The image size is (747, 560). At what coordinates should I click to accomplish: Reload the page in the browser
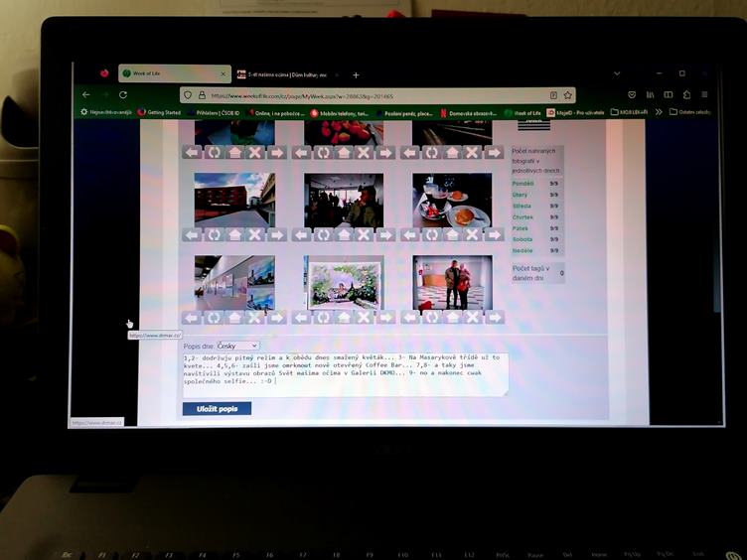[123, 95]
